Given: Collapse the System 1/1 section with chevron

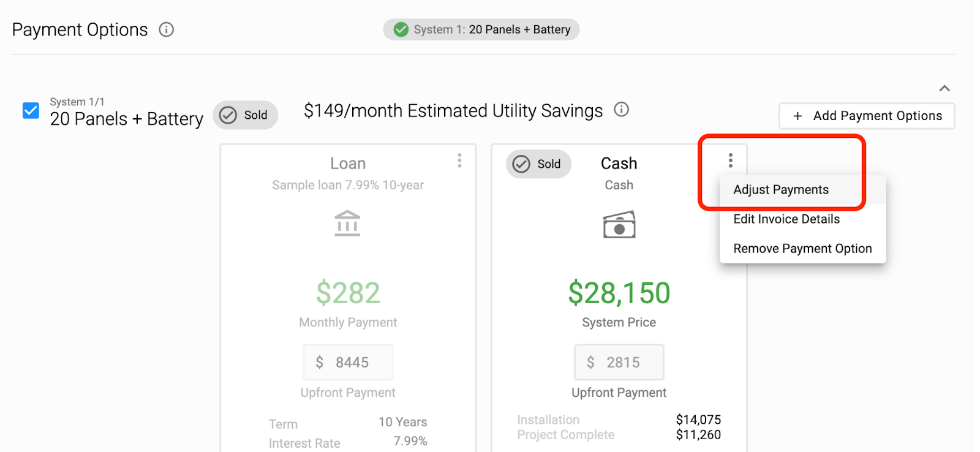Looking at the screenshot, I should (x=944, y=88).
